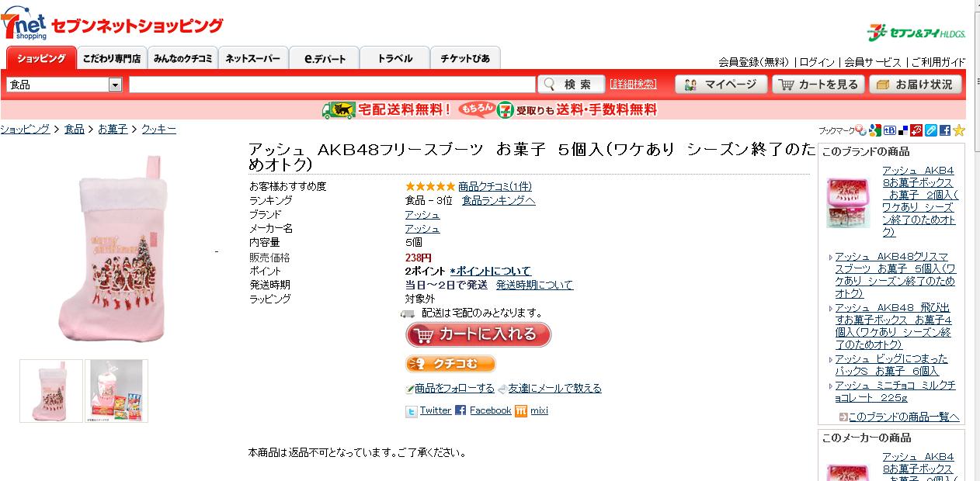Go to クッキー in the breadcrumb
The height and width of the screenshot is (481, 980).
(x=159, y=130)
